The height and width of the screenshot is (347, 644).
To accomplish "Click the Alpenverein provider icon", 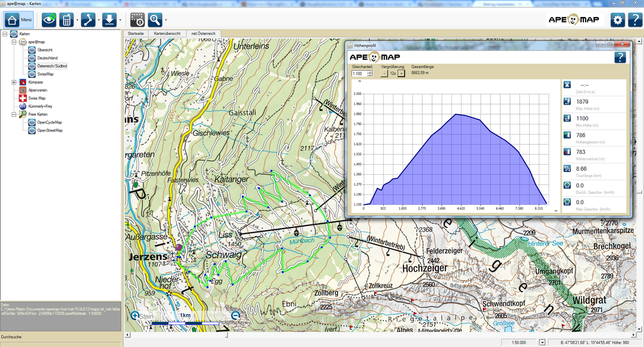I will pos(23,90).
